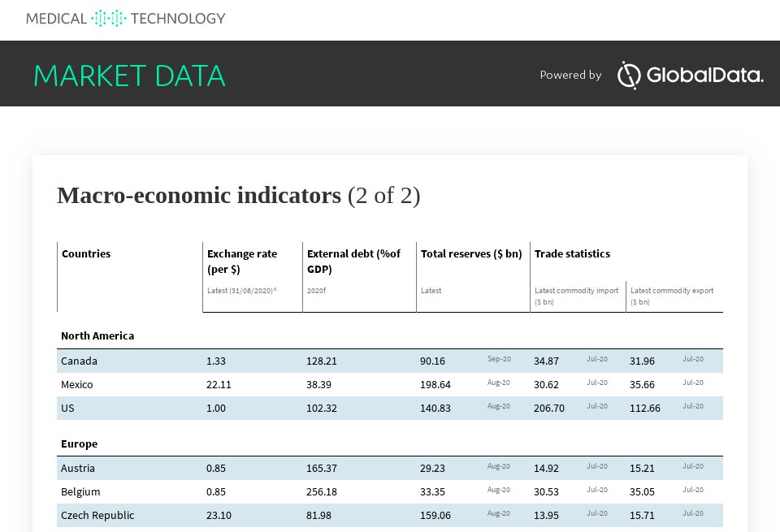Expand the Trade statistics column group

[571, 253]
